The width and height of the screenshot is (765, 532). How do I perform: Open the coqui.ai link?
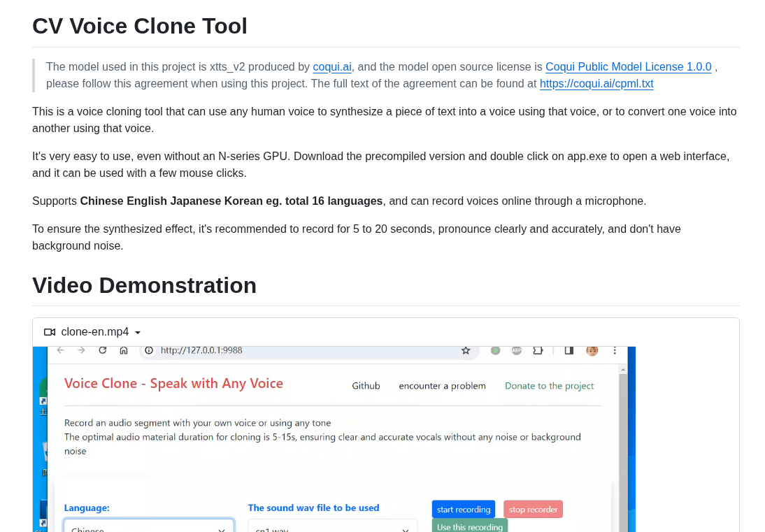pos(331,67)
